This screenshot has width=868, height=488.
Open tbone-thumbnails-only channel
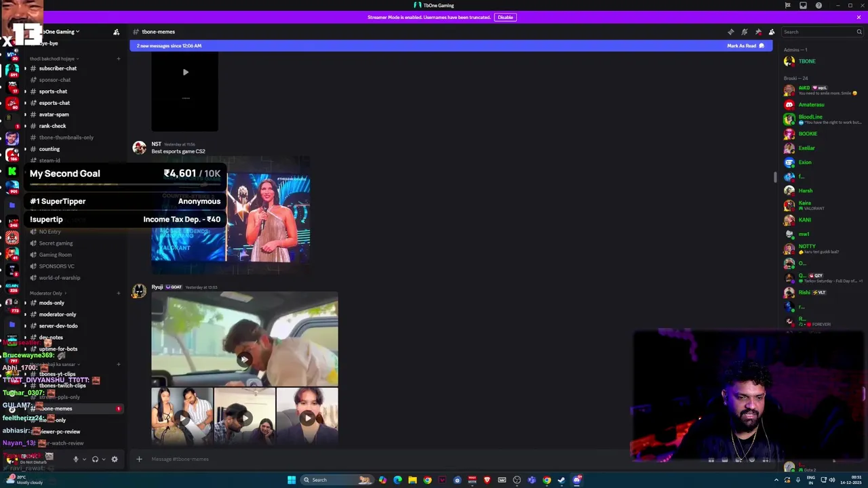click(x=66, y=138)
